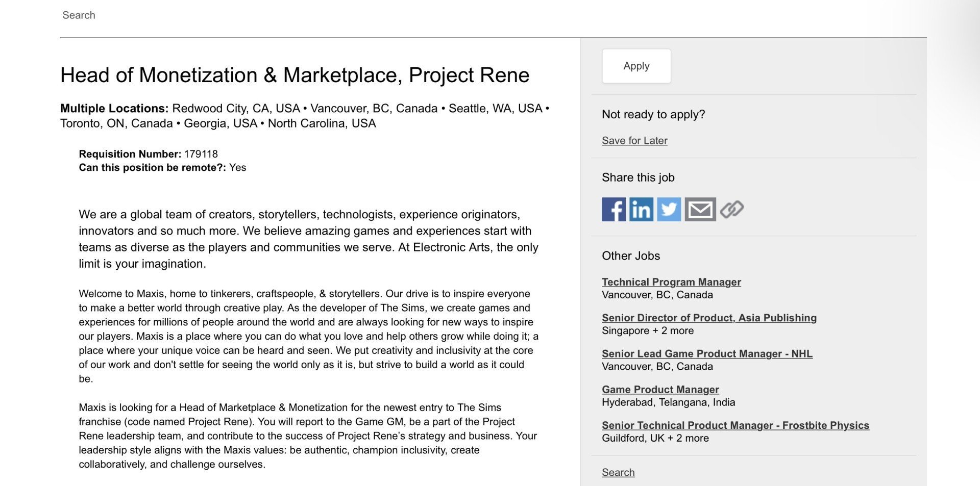Click the 'Other Jobs' heading
Screen dimensions: 980x486
(631, 256)
